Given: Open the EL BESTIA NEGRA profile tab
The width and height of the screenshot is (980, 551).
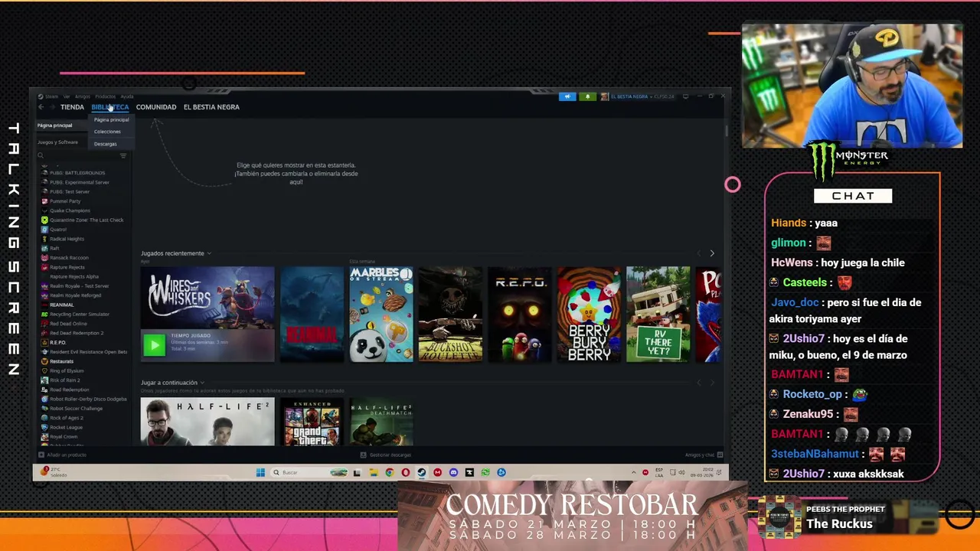Looking at the screenshot, I should pyautogui.click(x=211, y=107).
